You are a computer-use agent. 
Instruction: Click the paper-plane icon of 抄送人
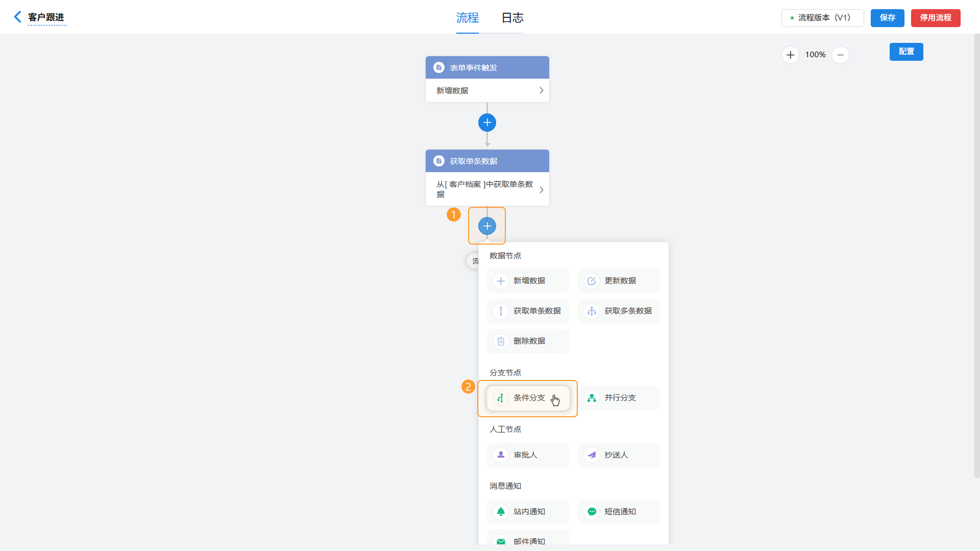[x=592, y=455]
